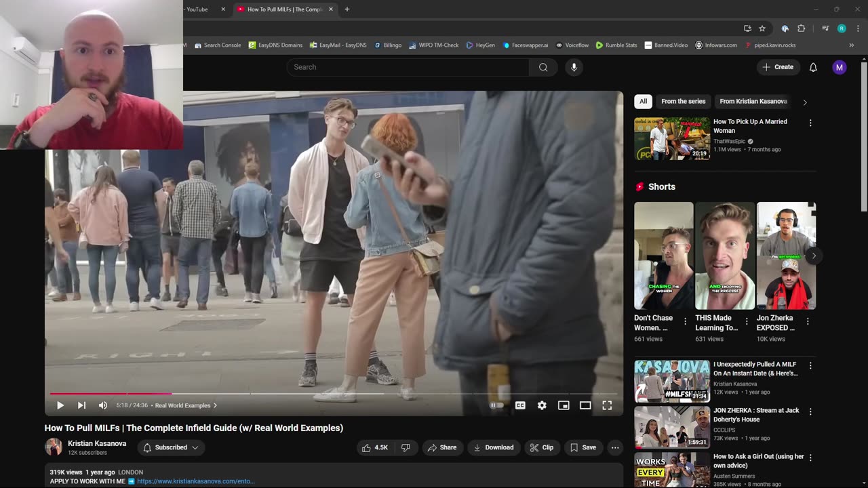This screenshot has width=868, height=488.
Task: Open more actions menu below video
Action: (615, 447)
